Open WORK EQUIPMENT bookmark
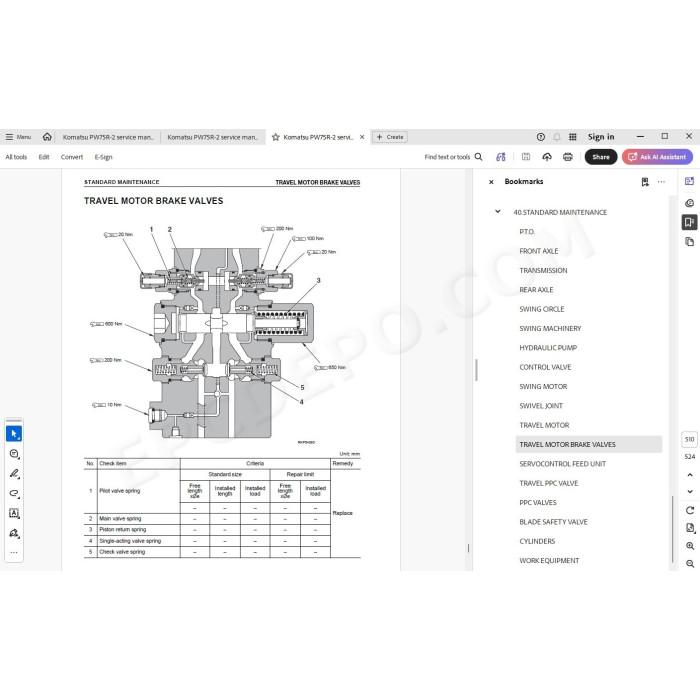700x700 pixels. [x=549, y=560]
